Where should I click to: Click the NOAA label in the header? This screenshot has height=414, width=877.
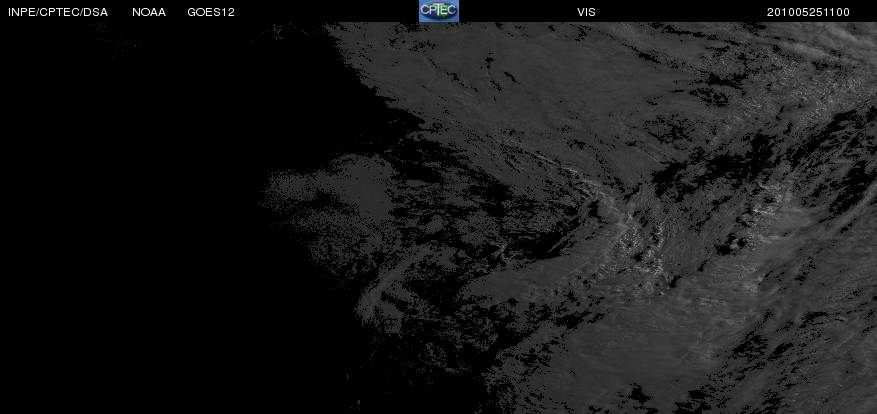tap(149, 12)
